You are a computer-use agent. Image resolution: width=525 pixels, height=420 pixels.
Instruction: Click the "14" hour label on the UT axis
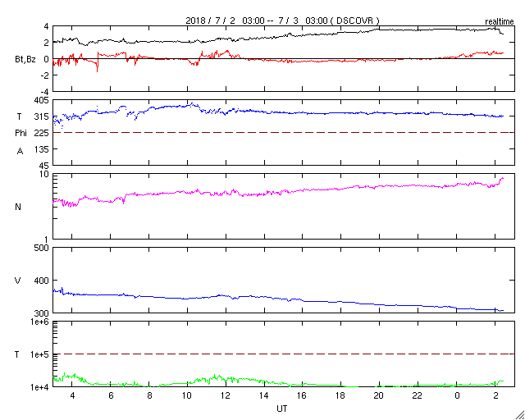(x=264, y=395)
